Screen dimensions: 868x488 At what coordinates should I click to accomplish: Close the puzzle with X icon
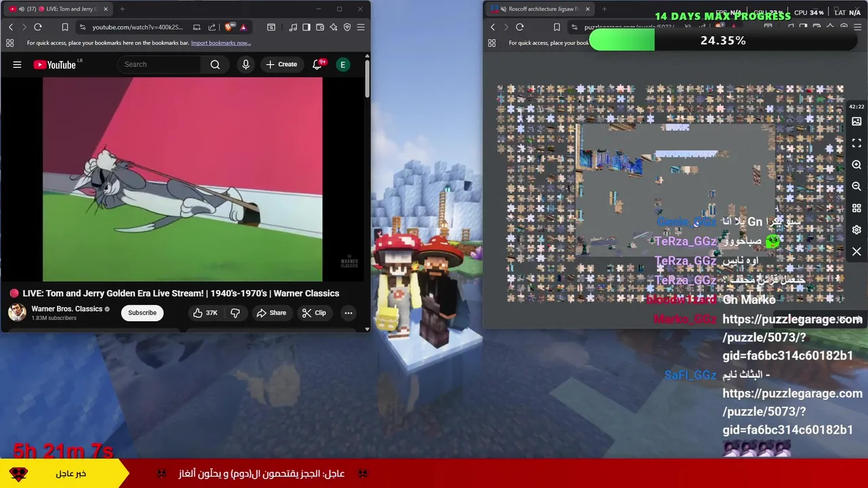[x=856, y=251]
